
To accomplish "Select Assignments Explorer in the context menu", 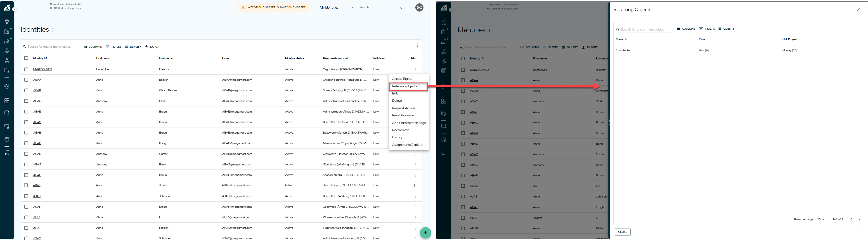I will click(x=408, y=145).
